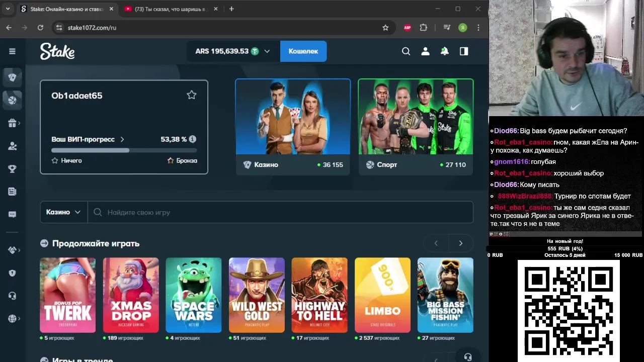Open Chrome's three-dot menu

pos(478,28)
